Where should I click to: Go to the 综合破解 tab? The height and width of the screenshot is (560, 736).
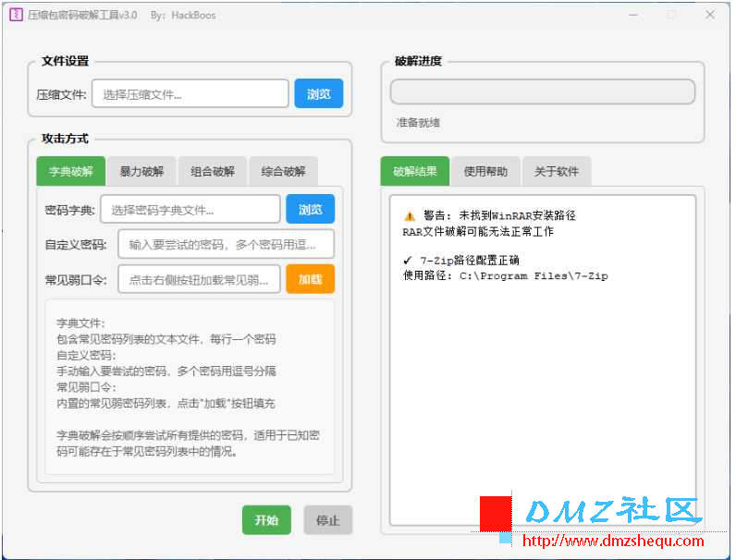(283, 171)
